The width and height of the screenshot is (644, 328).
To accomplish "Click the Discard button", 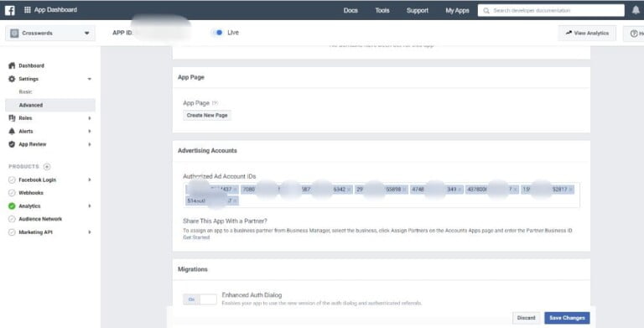I will click(x=526, y=318).
